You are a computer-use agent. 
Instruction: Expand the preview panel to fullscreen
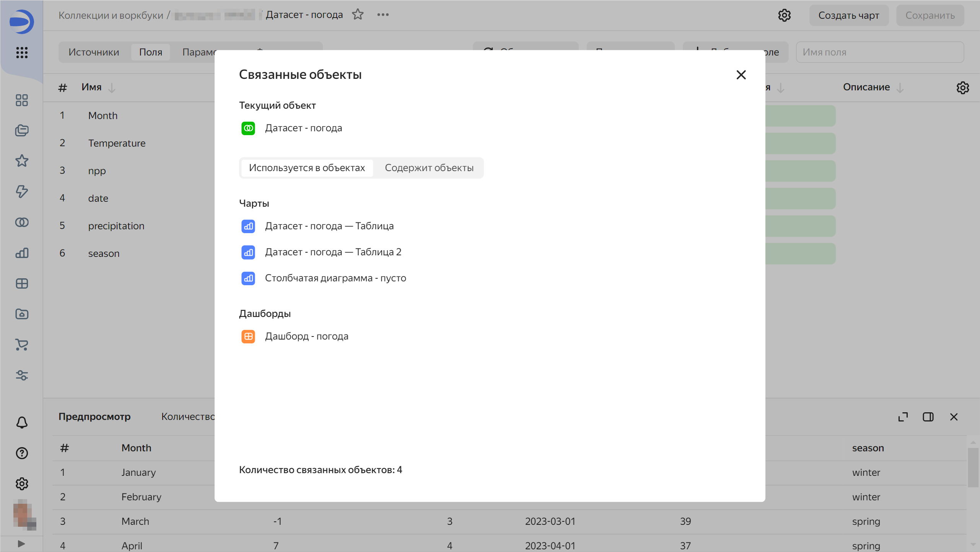tap(903, 417)
